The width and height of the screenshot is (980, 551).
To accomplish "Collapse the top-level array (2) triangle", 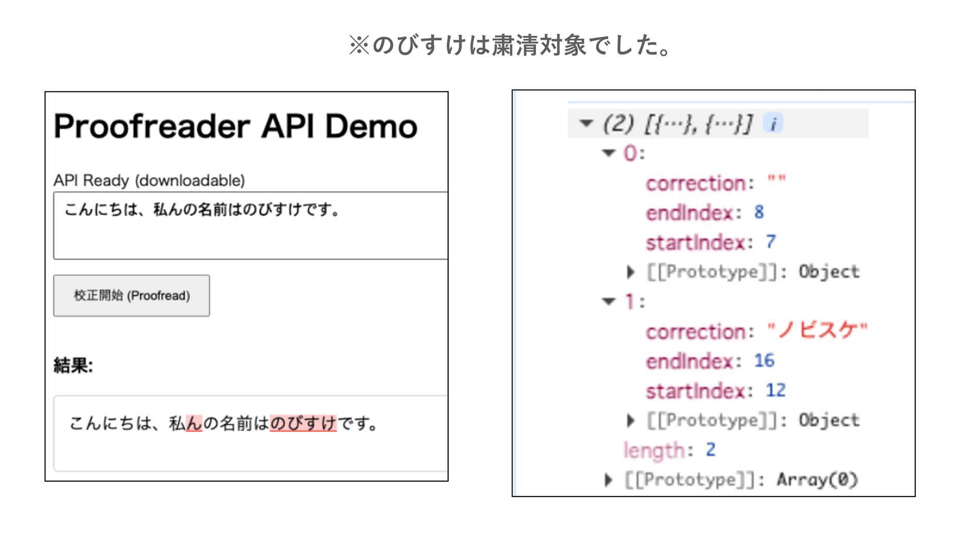I will tap(586, 123).
